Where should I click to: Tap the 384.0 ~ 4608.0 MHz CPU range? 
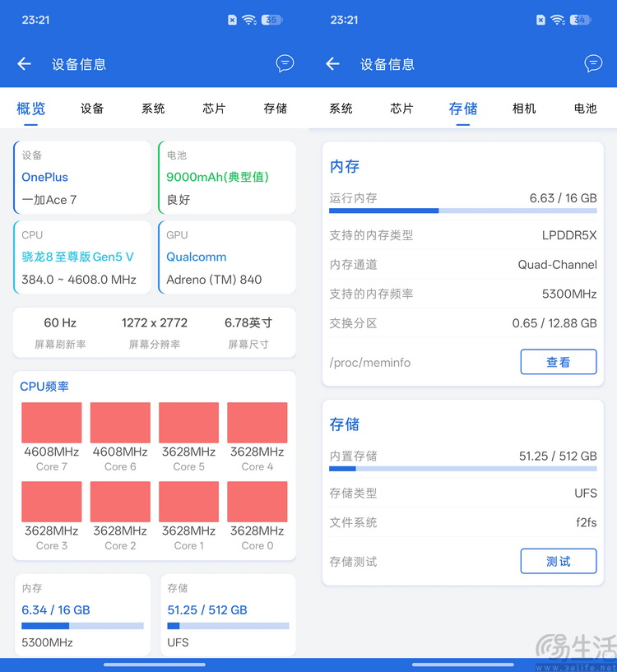79,280
